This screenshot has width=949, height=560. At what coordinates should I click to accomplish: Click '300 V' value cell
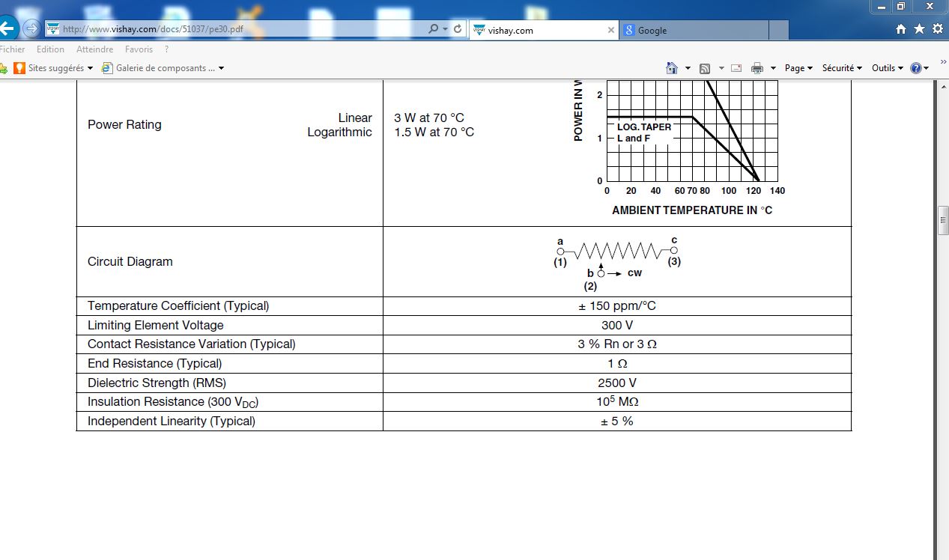click(617, 325)
